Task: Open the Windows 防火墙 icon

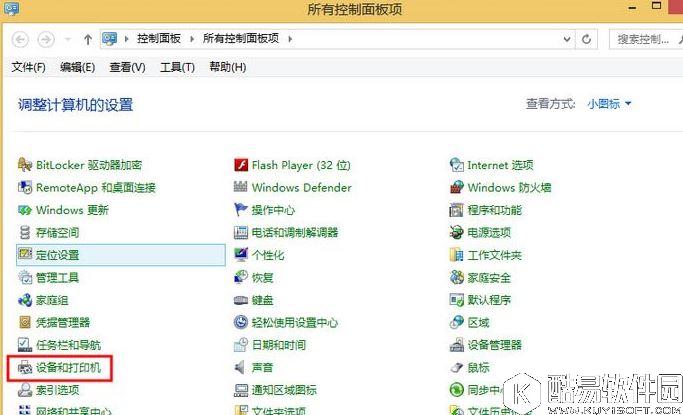Action: point(456,188)
